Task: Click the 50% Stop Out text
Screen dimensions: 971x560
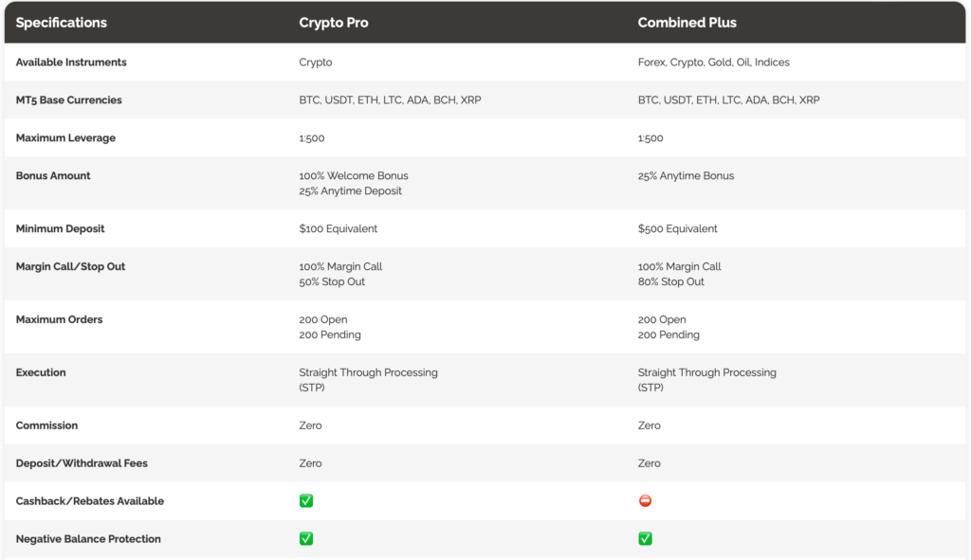Action: 332,282
